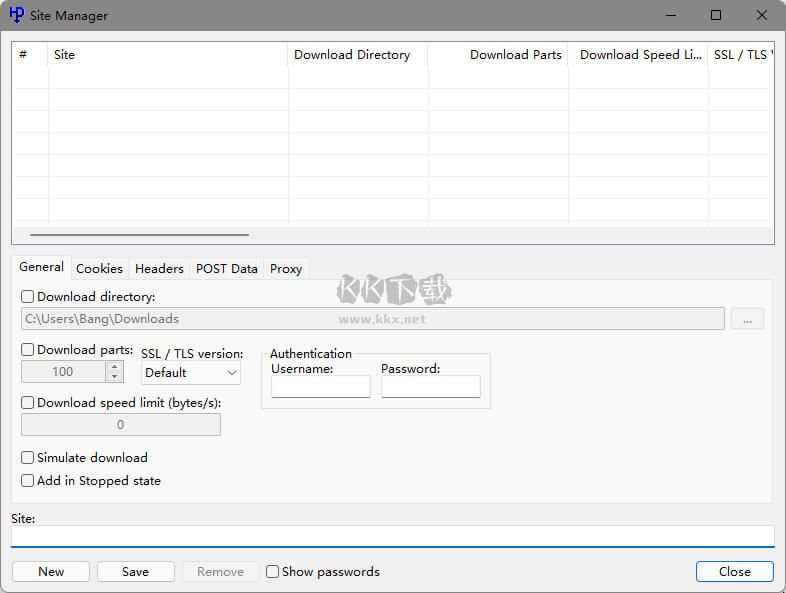786x593 pixels.
Task: Toggle the Download parts checkbox
Action: pos(28,350)
